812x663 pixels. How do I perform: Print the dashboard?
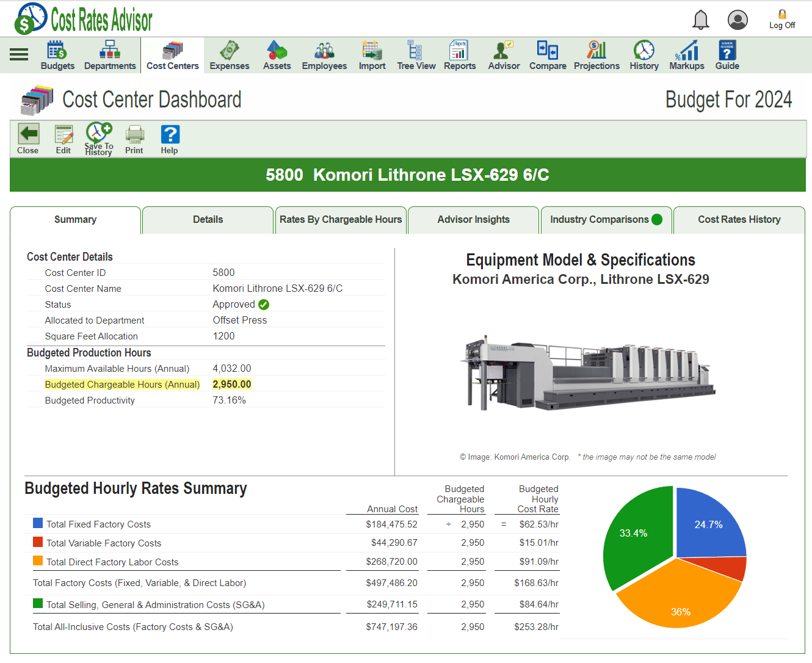pyautogui.click(x=134, y=140)
